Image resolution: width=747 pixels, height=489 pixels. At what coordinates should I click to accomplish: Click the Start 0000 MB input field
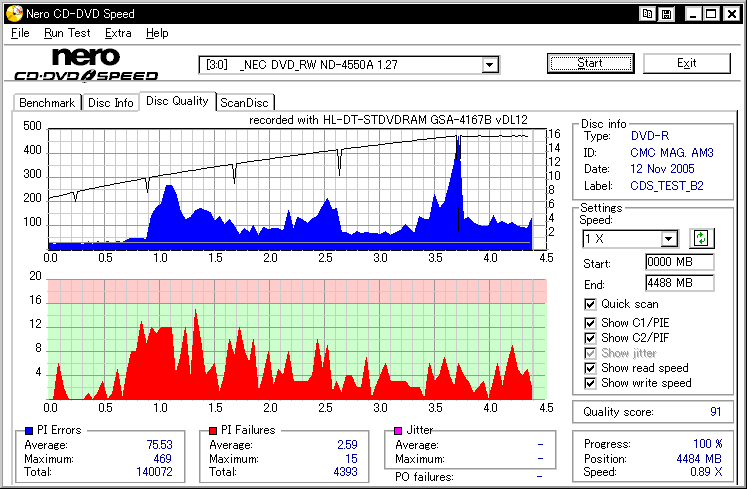pyautogui.click(x=679, y=262)
